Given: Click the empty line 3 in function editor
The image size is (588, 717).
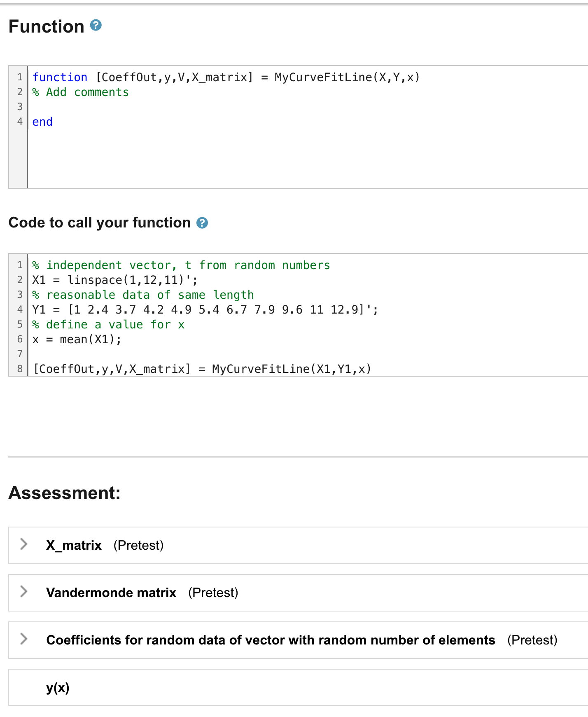Looking at the screenshot, I should (x=308, y=107).
